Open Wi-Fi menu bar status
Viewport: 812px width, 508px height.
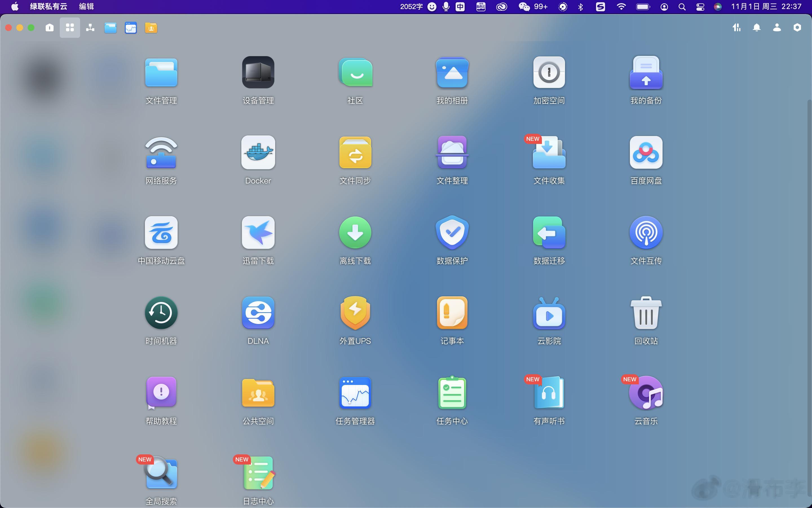click(x=621, y=6)
